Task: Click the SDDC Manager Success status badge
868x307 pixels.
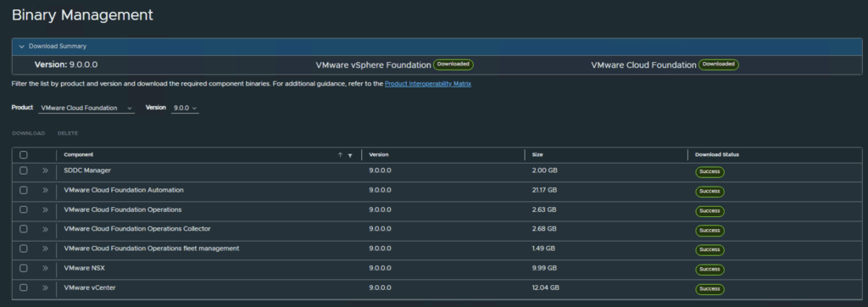Action: (709, 172)
